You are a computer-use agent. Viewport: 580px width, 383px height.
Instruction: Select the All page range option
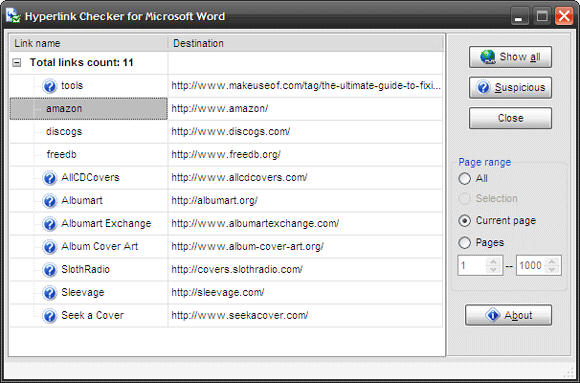(x=464, y=179)
